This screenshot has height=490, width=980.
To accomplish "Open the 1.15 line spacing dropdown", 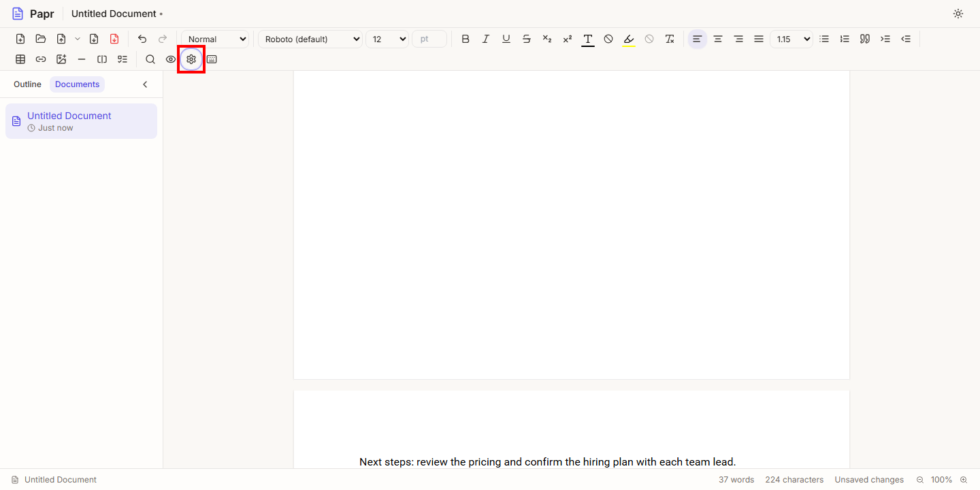I will tap(791, 39).
